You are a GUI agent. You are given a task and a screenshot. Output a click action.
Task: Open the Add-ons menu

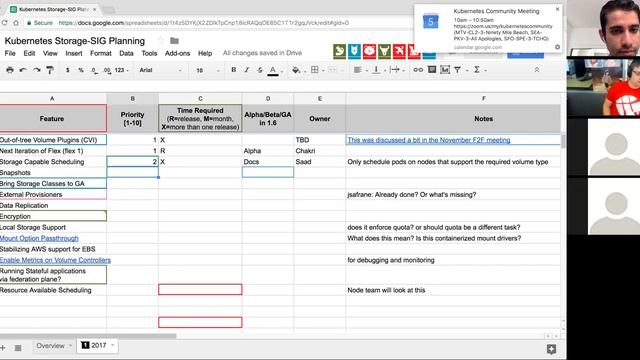tap(177, 53)
